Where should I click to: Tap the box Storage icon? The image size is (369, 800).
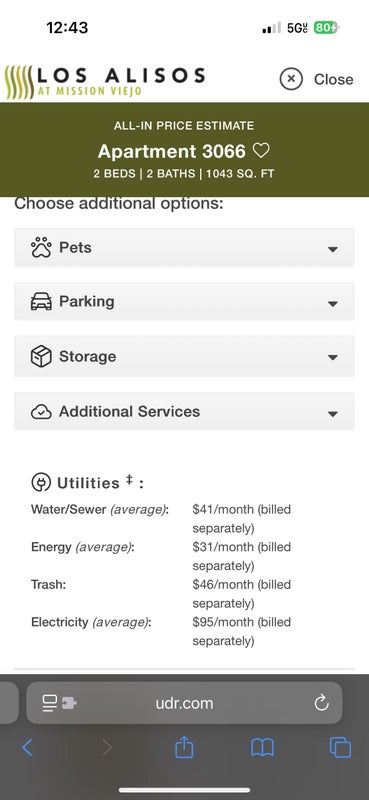pyautogui.click(x=41, y=356)
